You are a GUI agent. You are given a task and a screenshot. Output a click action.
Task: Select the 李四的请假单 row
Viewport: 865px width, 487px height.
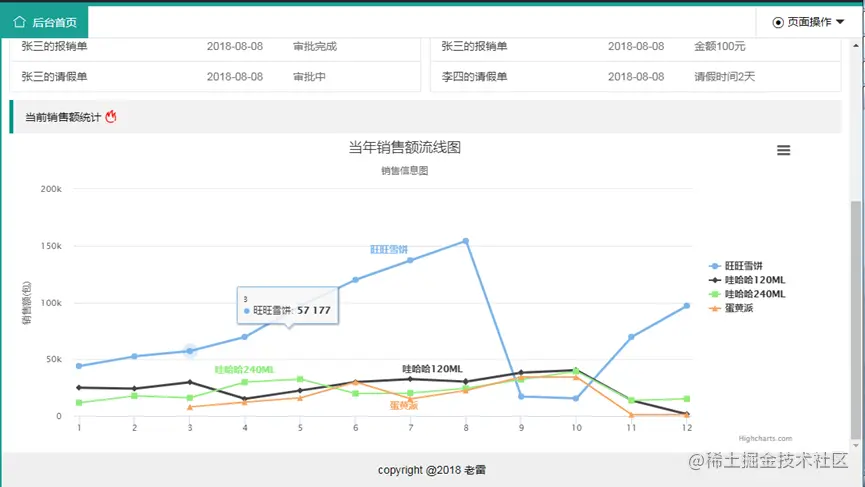click(x=636, y=77)
